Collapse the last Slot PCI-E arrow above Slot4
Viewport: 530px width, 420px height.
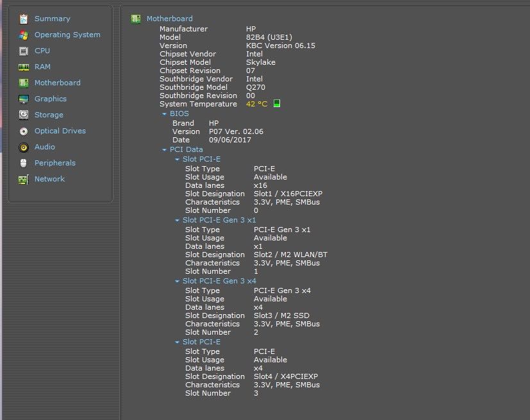(177, 342)
